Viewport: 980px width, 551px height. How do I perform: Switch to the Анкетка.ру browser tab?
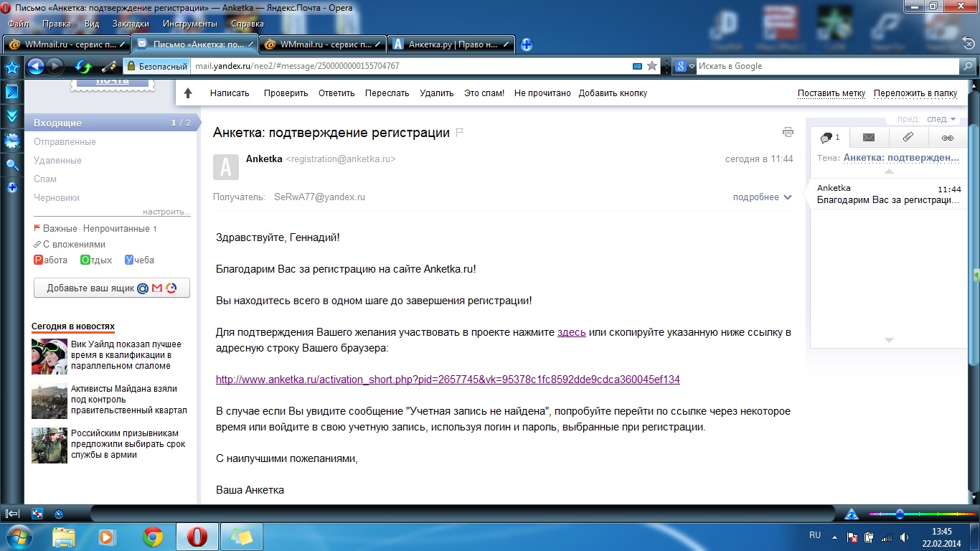[x=452, y=44]
